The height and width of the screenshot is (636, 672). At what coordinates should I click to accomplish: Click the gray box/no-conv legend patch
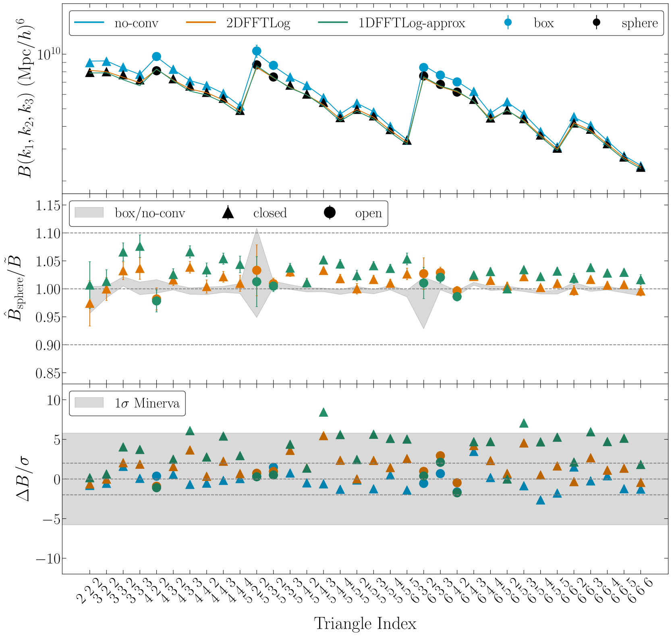(x=89, y=213)
